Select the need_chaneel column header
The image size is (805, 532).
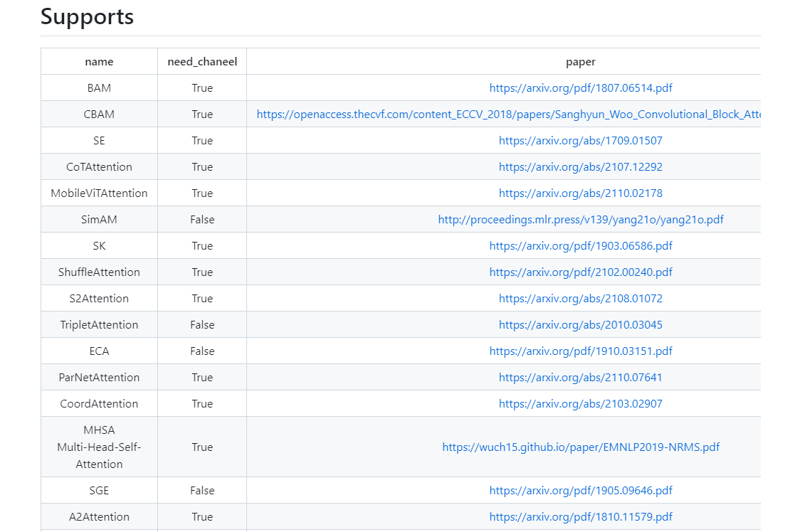point(202,61)
